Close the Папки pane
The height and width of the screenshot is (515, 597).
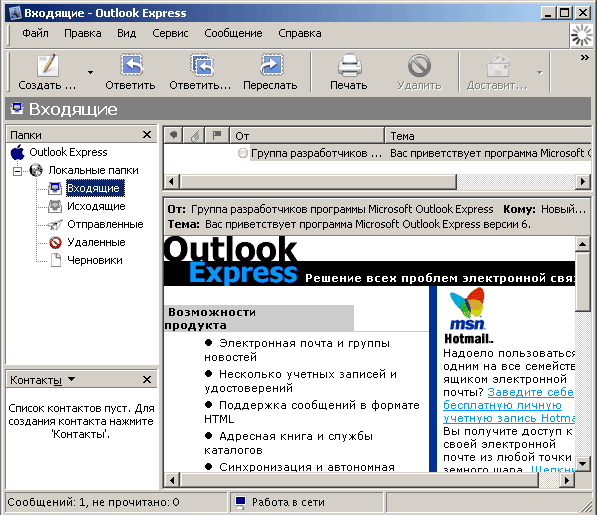coord(147,135)
